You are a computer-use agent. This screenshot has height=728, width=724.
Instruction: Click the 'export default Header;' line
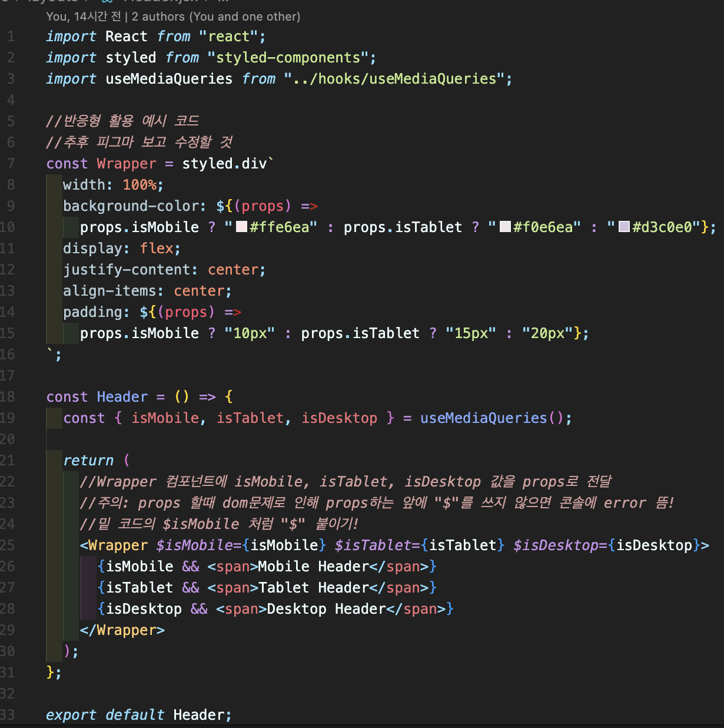(139, 715)
